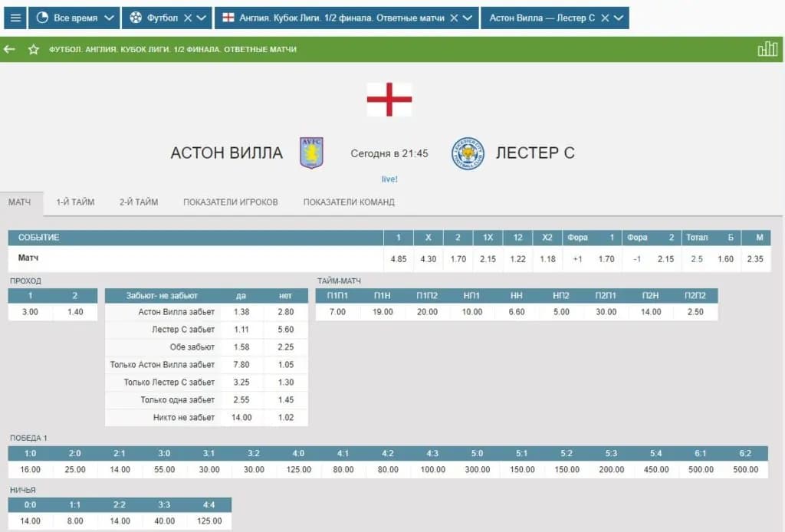Select П2П2 odds 2.50

[695, 312]
